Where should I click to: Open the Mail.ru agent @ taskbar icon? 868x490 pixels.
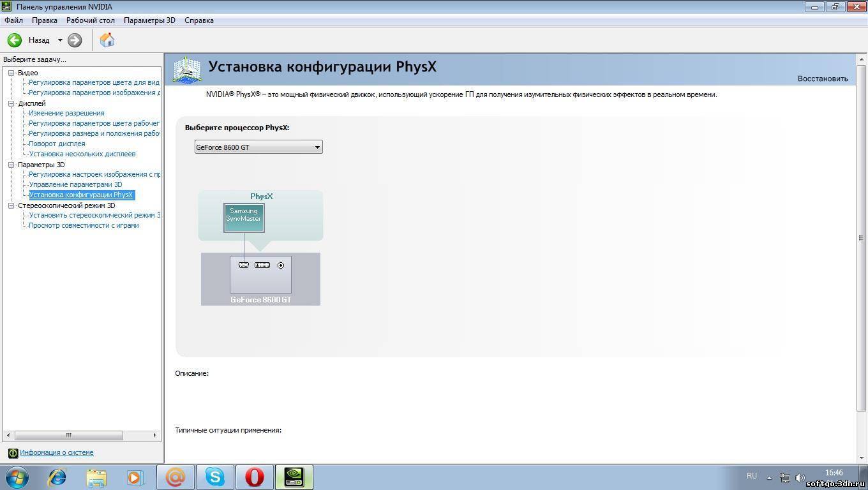[x=175, y=477]
